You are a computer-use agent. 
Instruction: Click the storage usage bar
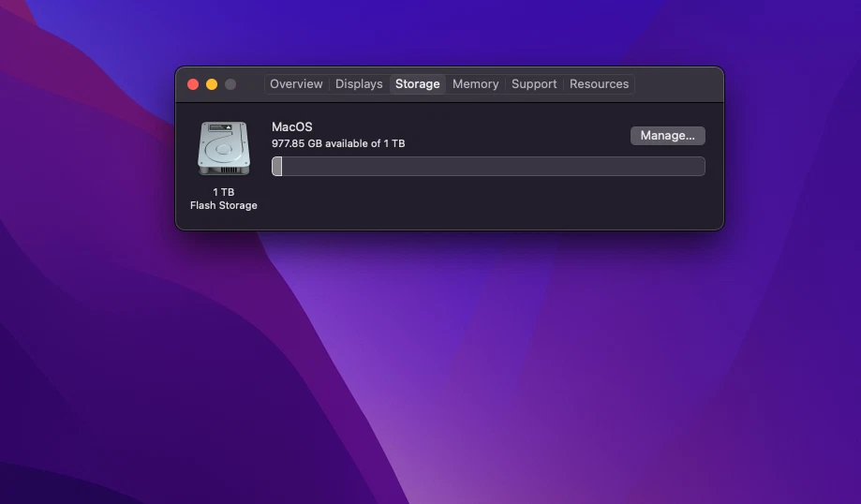pos(488,167)
